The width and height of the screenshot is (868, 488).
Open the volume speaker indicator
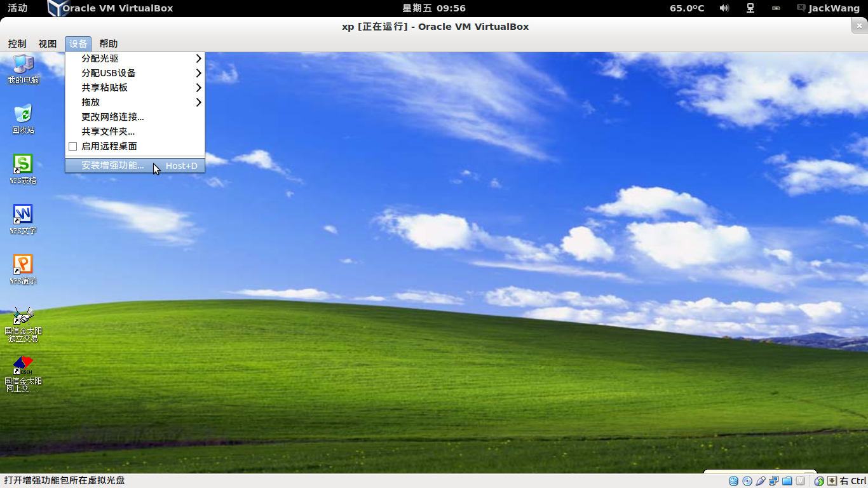[724, 8]
